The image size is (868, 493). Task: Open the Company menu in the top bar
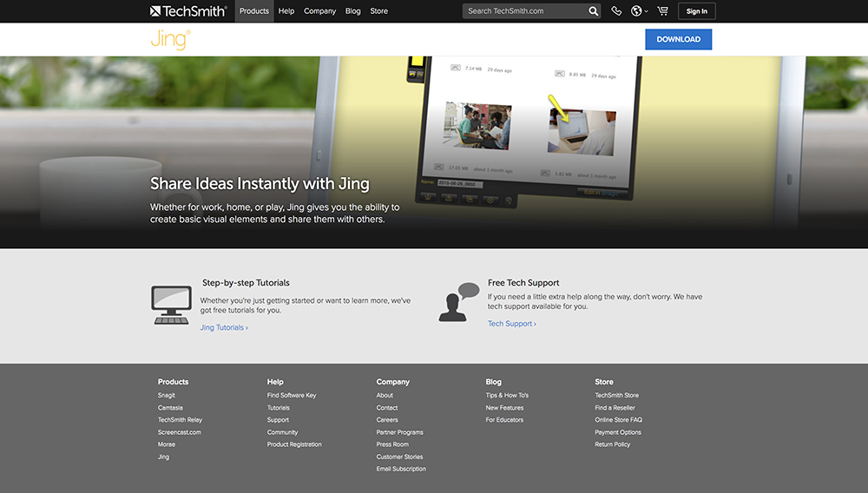[320, 11]
